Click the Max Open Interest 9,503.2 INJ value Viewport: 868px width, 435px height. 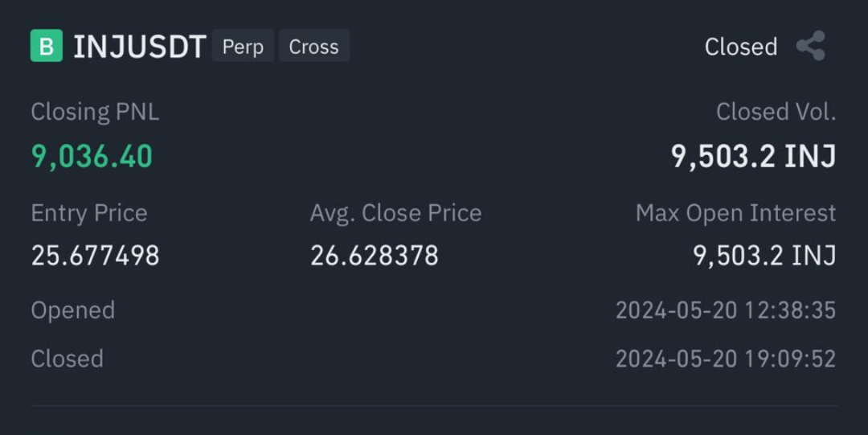[764, 256]
